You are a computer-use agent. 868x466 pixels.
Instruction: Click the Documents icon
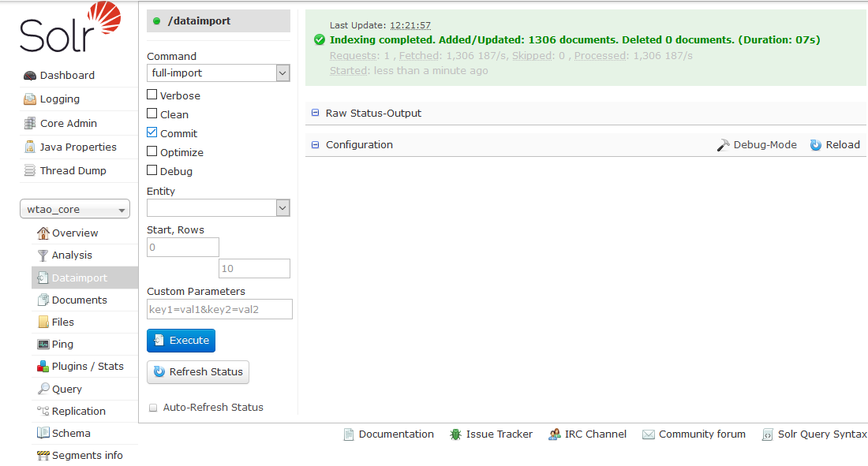click(x=43, y=300)
